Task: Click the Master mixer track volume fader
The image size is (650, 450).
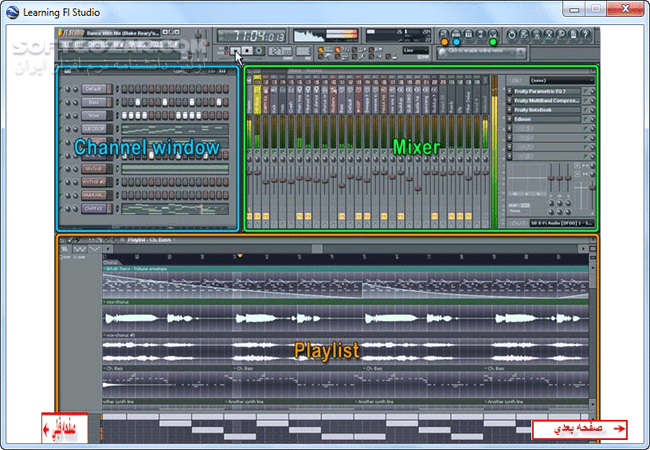Action: (x=249, y=172)
